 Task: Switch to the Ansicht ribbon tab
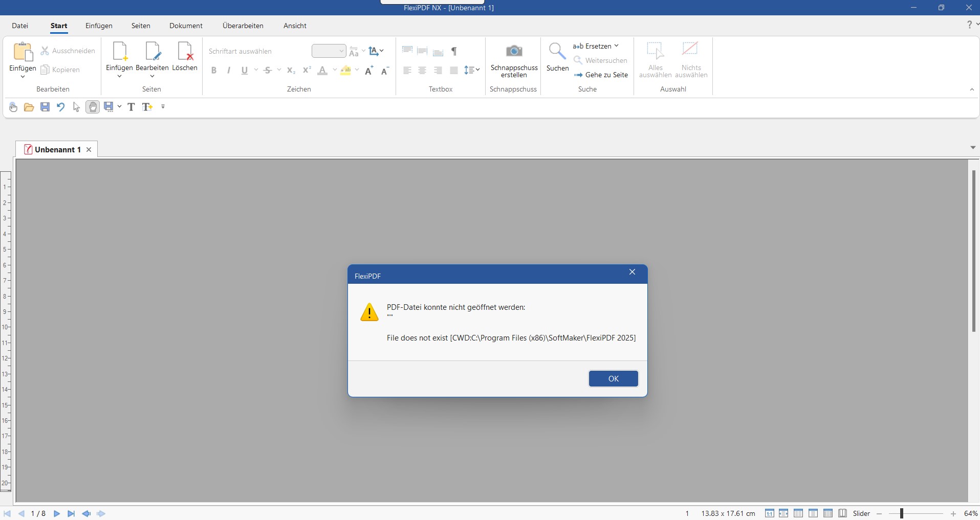click(x=295, y=26)
